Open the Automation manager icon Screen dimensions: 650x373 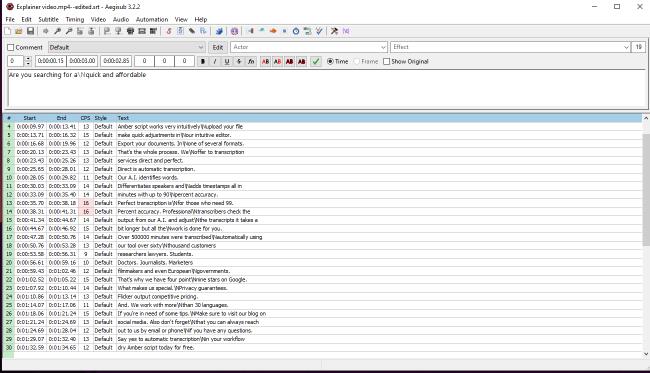219,31
